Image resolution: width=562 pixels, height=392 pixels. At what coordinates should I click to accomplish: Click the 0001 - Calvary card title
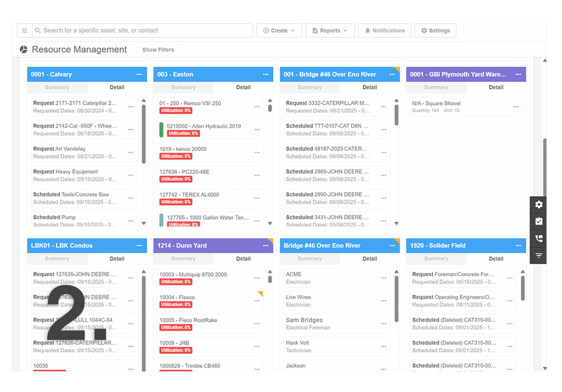pyautogui.click(x=51, y=74)
